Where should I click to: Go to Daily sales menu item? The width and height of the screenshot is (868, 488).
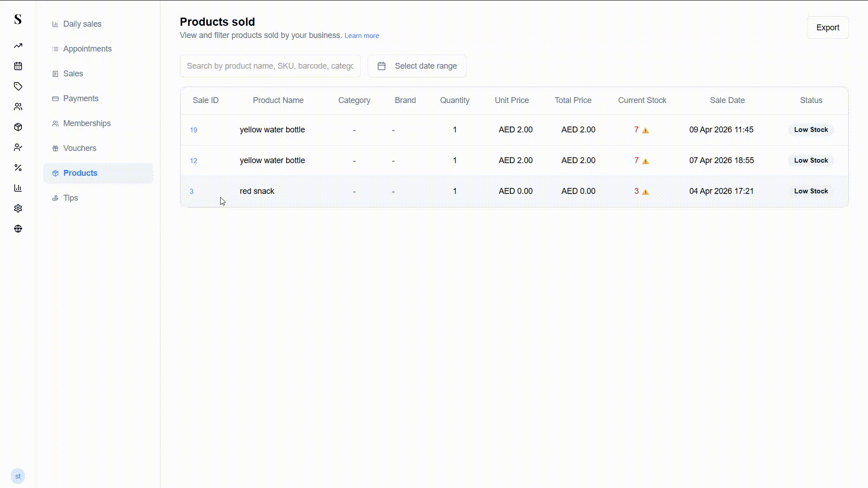pos(82,24)
